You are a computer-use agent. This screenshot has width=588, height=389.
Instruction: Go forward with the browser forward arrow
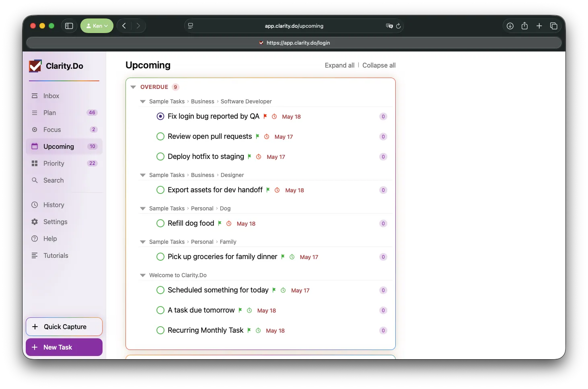point(138,26)
